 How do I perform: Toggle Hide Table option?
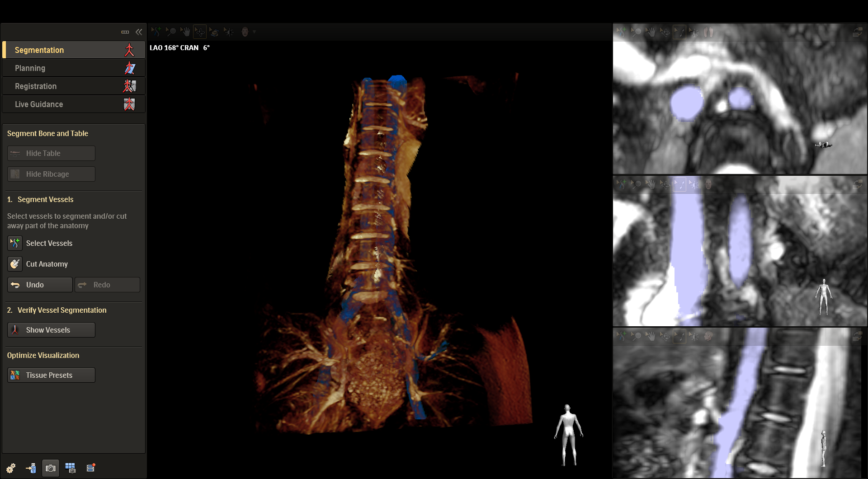click(51, 153)
